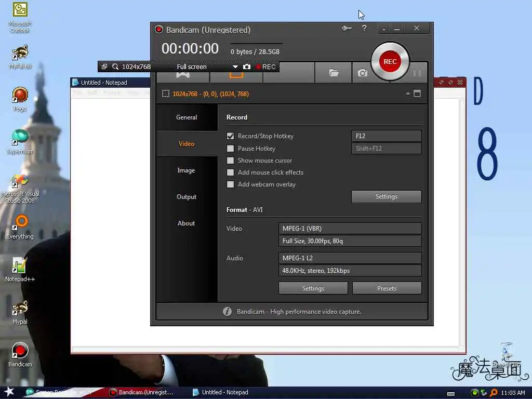Click the dotted rectangle target area icon
The height and width of the screenshot is (399, 532).
pyautogui.click(x=166, y=94)
